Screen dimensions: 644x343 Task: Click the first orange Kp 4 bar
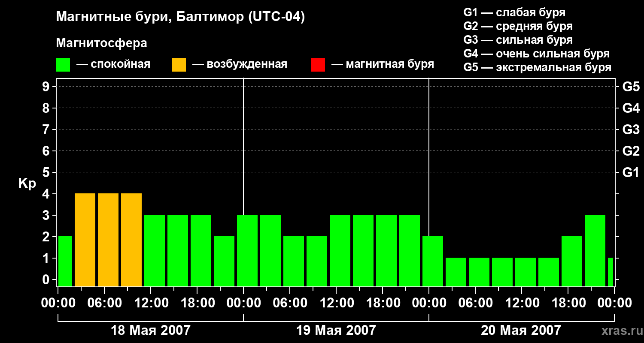tap(85, 240)
